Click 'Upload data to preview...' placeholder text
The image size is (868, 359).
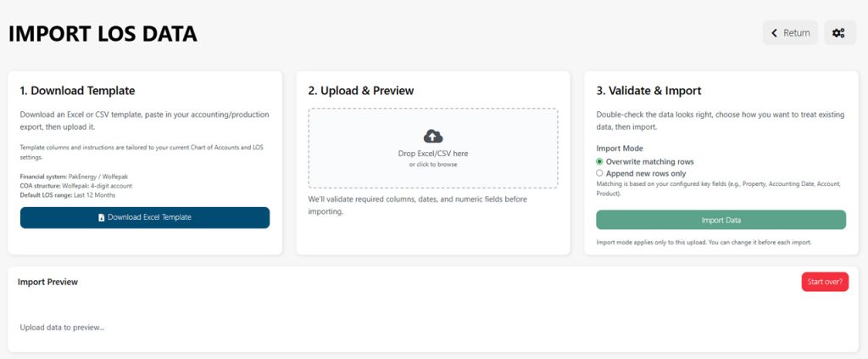click(62, 328)
